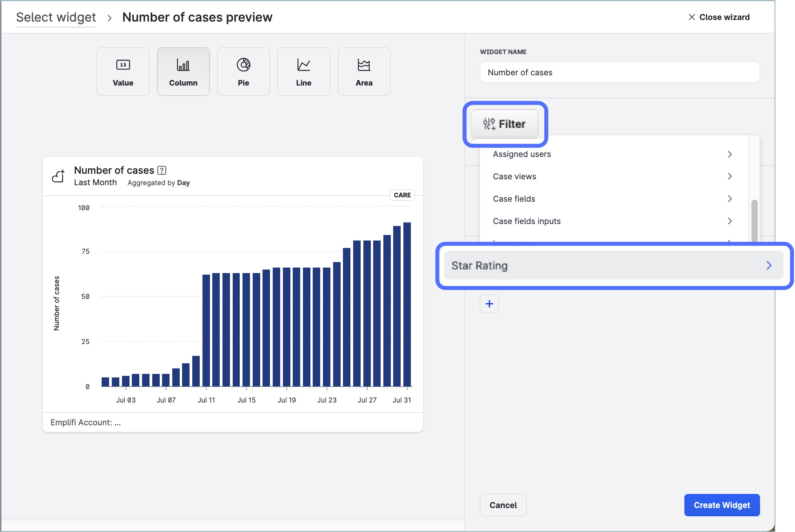The image size is (795, 532).
Task: Click the Cancel button
Action: (503, 505)
